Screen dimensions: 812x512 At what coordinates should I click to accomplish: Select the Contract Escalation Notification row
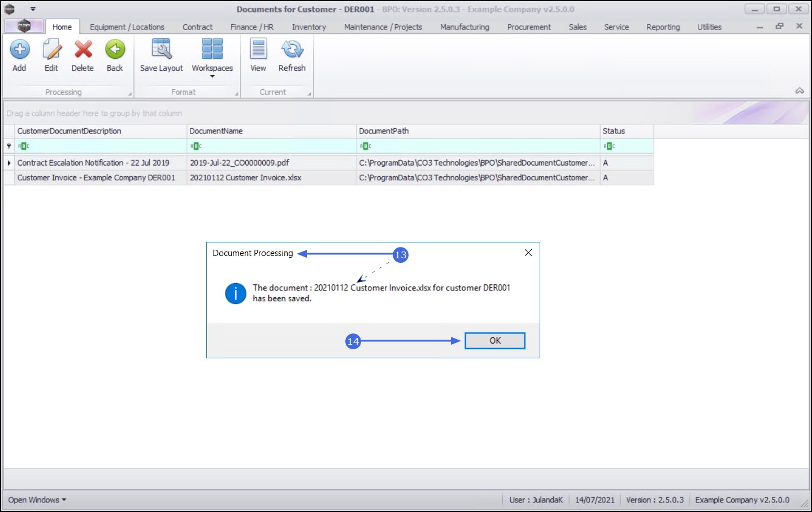coord(328,163)
